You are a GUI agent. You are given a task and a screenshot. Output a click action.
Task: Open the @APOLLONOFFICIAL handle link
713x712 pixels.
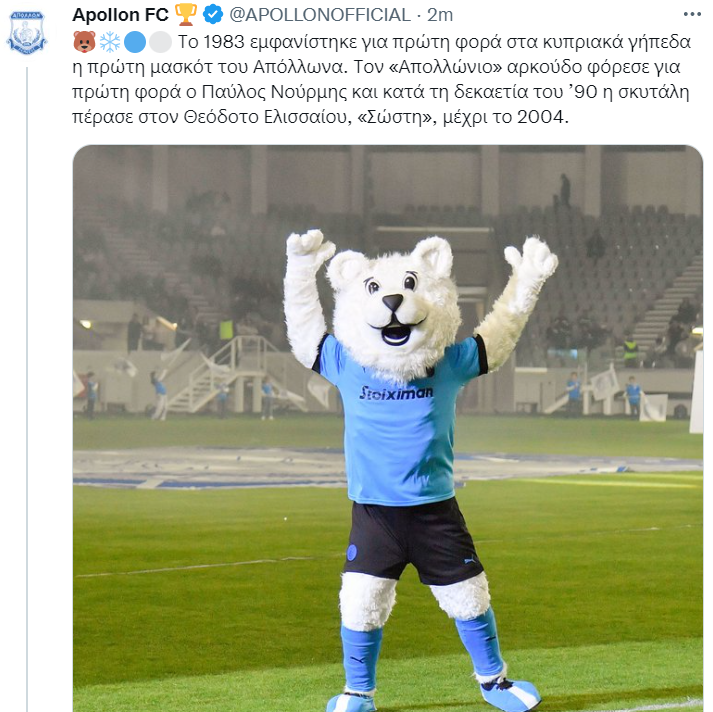321,14
